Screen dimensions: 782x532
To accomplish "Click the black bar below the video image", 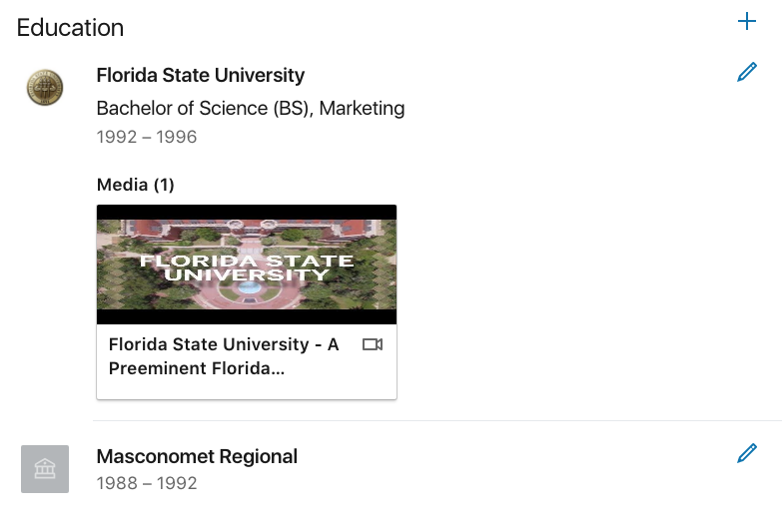I will pyautogui.click(x=247, y=317).
